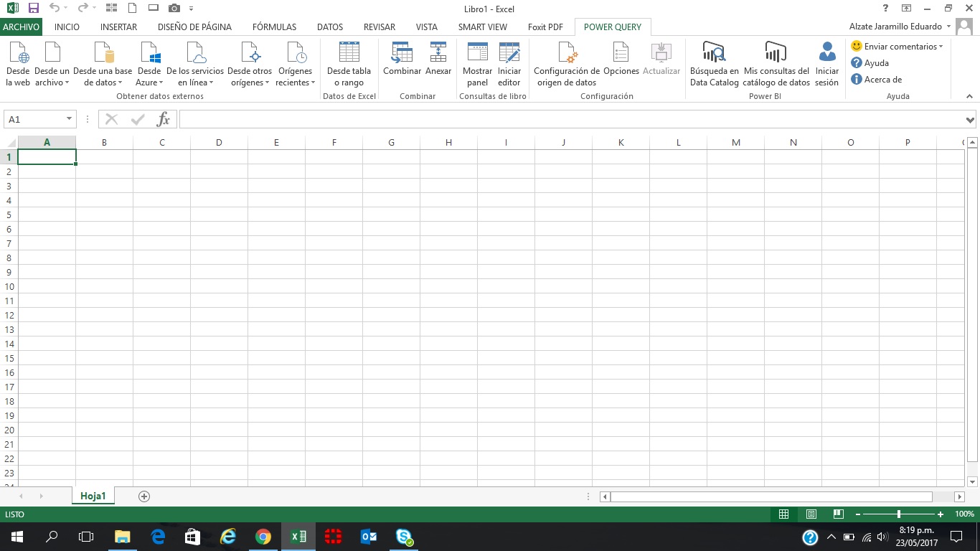Open Outlook from the taskbar
Viewport: 980px width, 551px height.
(x=369, y=537)
